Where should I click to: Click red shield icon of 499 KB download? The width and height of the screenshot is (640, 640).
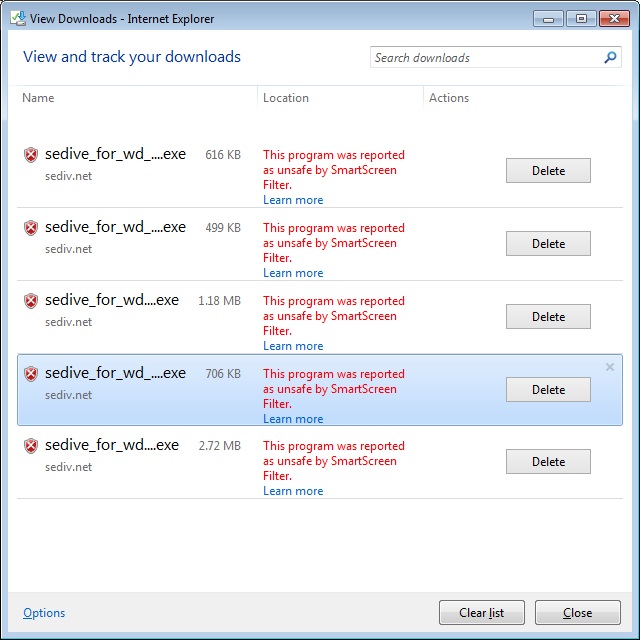31,228
